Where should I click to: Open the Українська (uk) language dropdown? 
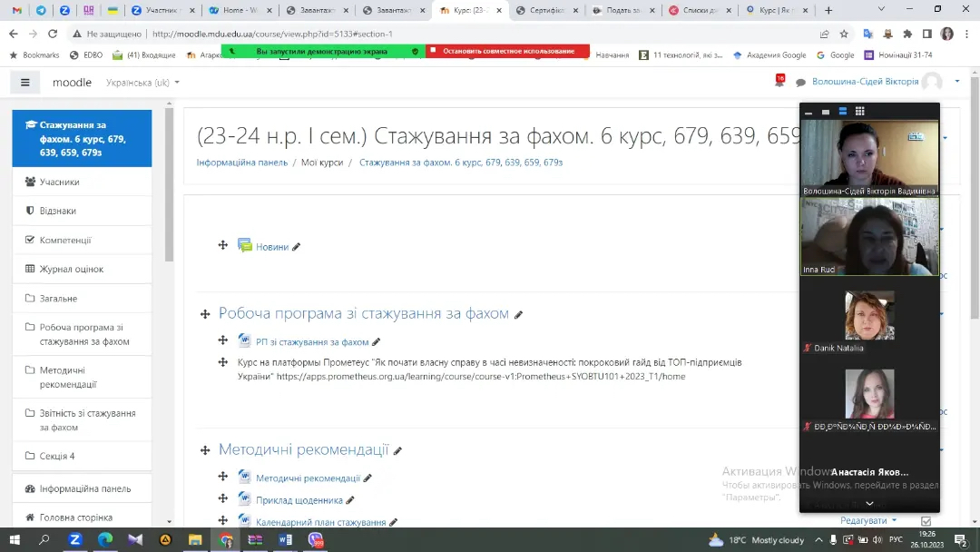point(142,83)
